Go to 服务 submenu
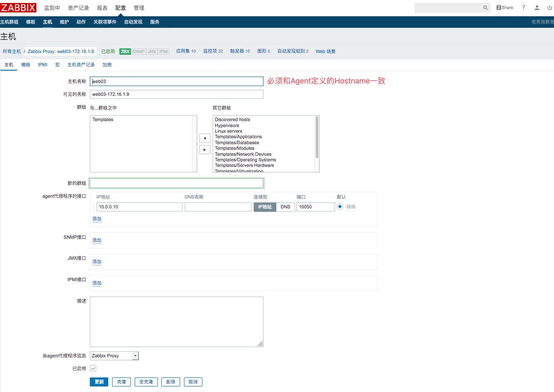The height and width of the screenshot is (392, 554). (155, 22)
